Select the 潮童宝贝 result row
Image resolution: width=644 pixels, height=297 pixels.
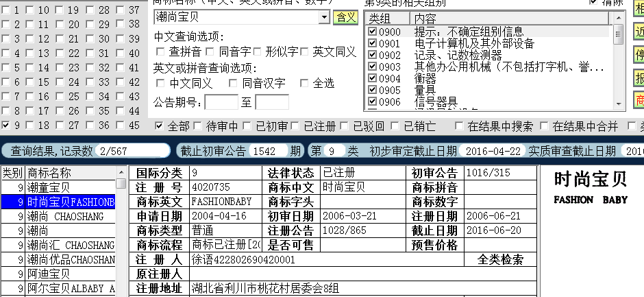[58, 187]
